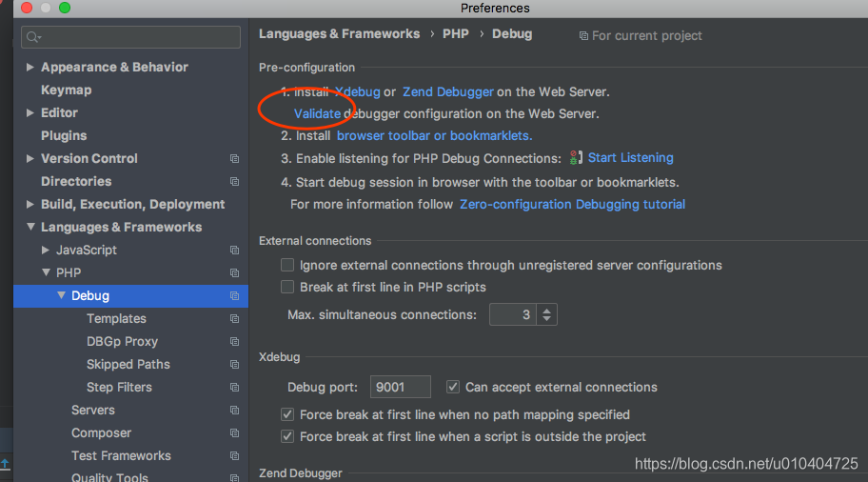The height and width of the screenshot is (482, 868).
Task: Click the project-level icon beside Templates
Action: tap(235, 319)
